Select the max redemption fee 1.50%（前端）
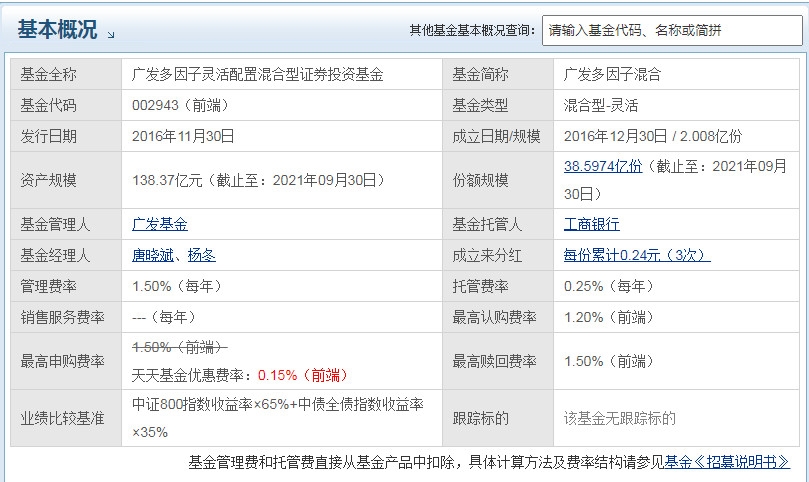 [610, 361]
